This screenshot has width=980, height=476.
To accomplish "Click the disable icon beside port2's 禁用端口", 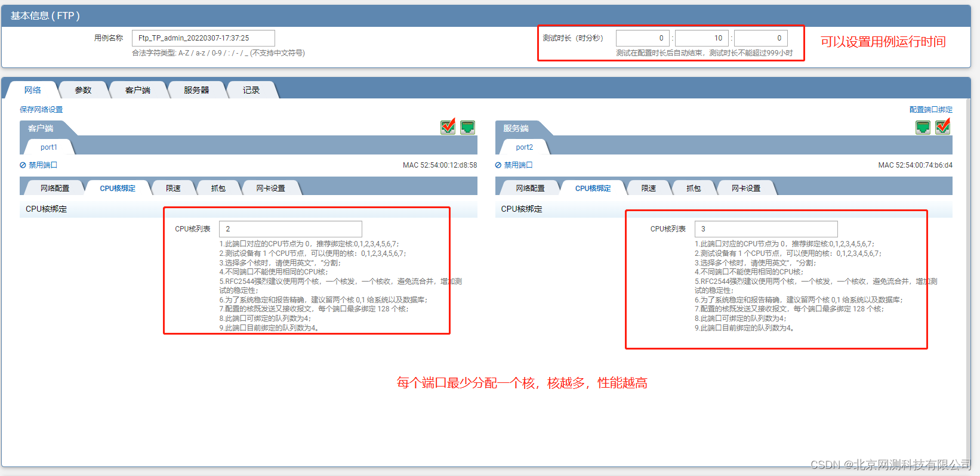I will pyautogui.click(x=498, y=165).
